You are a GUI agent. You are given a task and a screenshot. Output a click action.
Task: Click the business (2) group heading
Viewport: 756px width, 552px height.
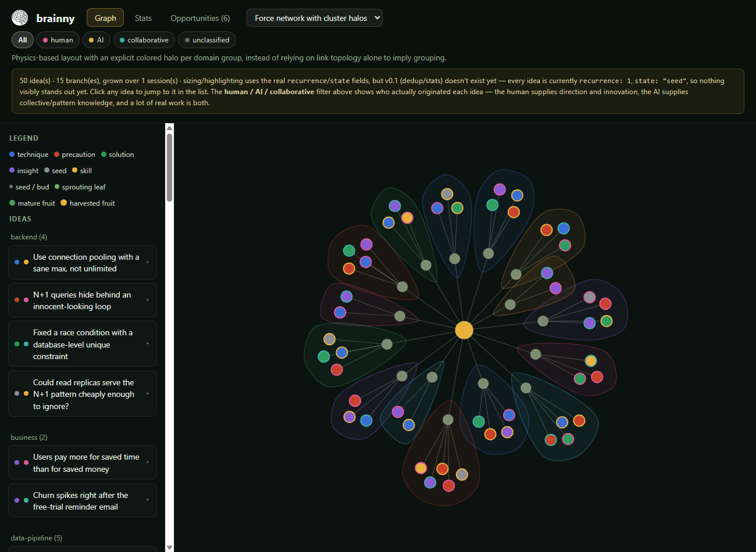point(29,438)
